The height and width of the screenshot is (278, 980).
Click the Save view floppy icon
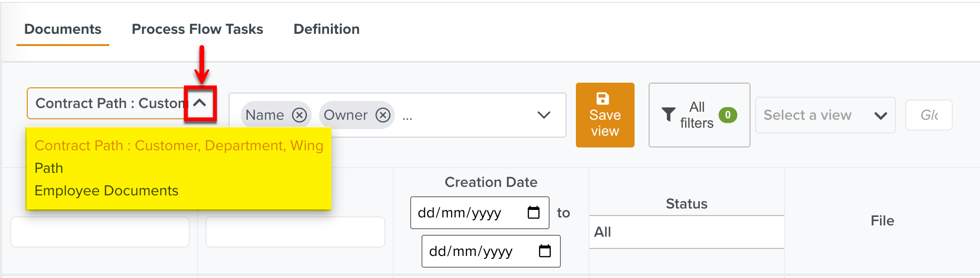tap(603, 99)
